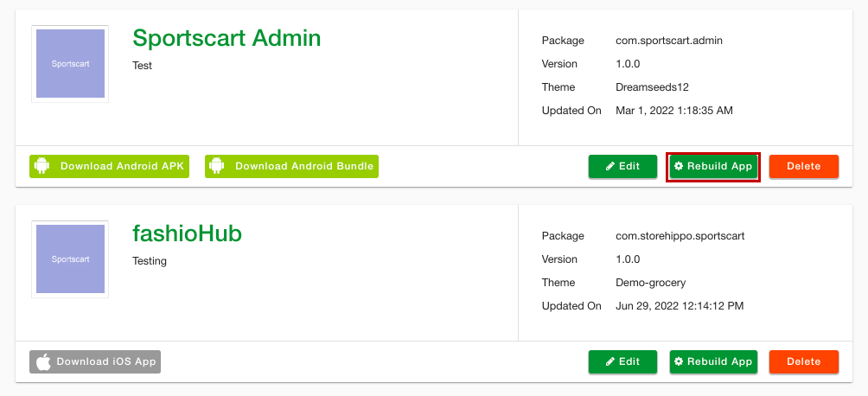
Task: Click the Demo-grocery theme value
Action: point(650,283)
